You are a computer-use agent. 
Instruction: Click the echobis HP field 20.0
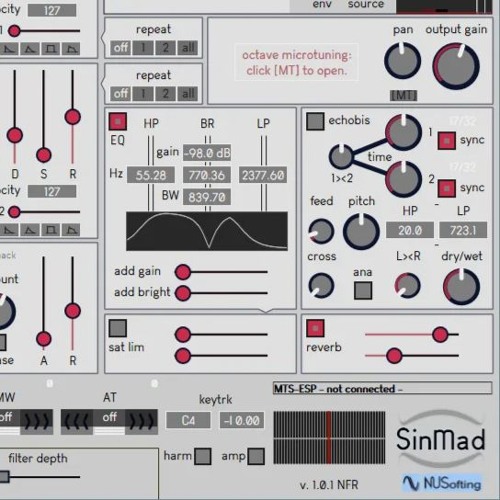410,230
